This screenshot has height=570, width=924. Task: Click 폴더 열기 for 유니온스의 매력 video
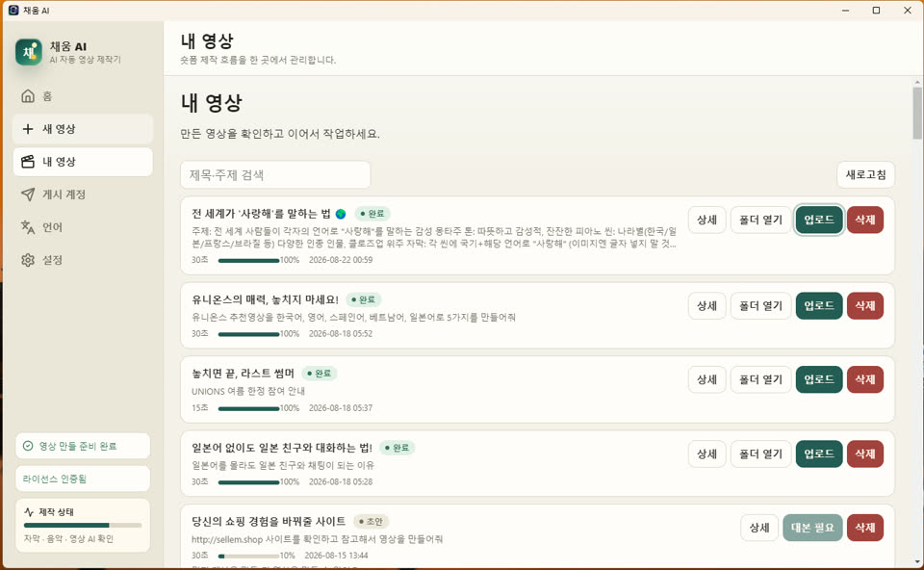click(x=760, y=306)
